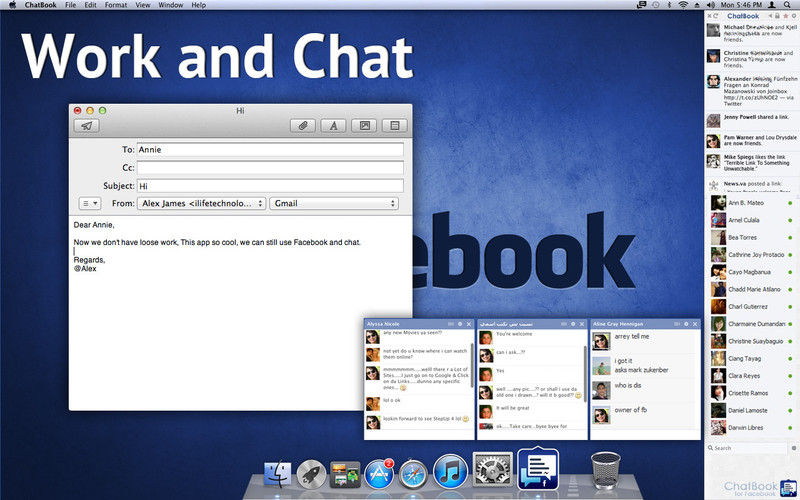This screenshot has height=500, width=800.
Task: Open the View menu
Action: [x=143, y=5]
